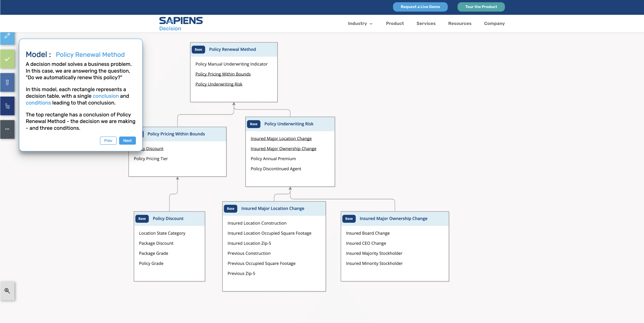Click Policy Underwriting Risk link in top table

(x=219, y=84)
